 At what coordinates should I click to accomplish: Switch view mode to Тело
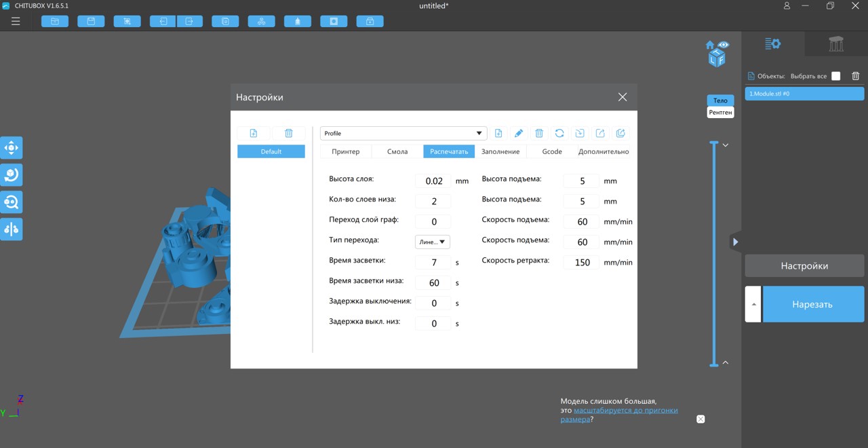click(720, 100)
